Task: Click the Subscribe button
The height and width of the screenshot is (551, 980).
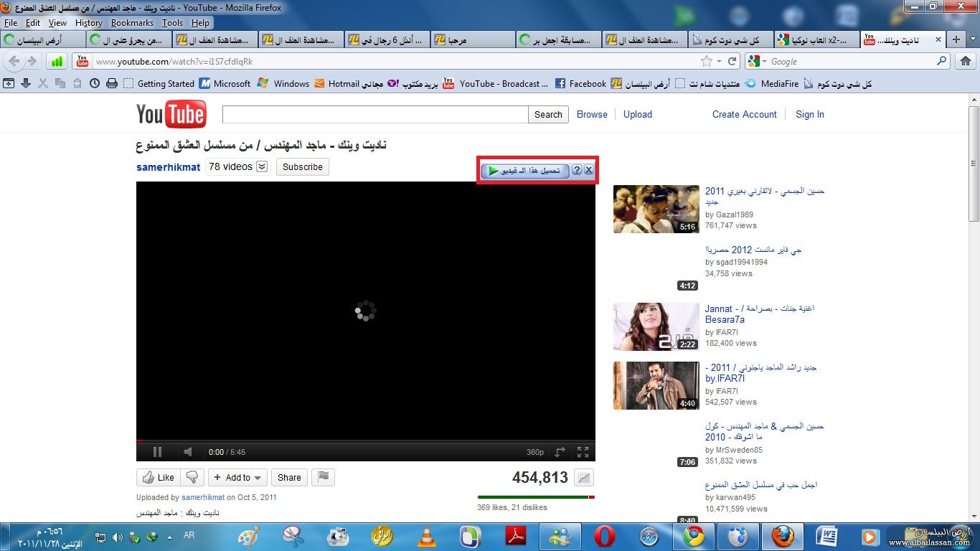Action: coord(302,166)
